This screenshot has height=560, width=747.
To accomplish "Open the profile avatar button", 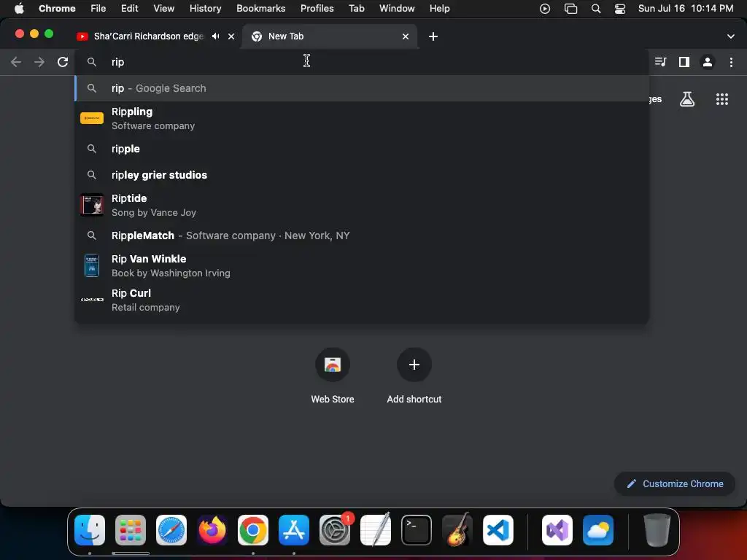I will (x=708, y=62).
